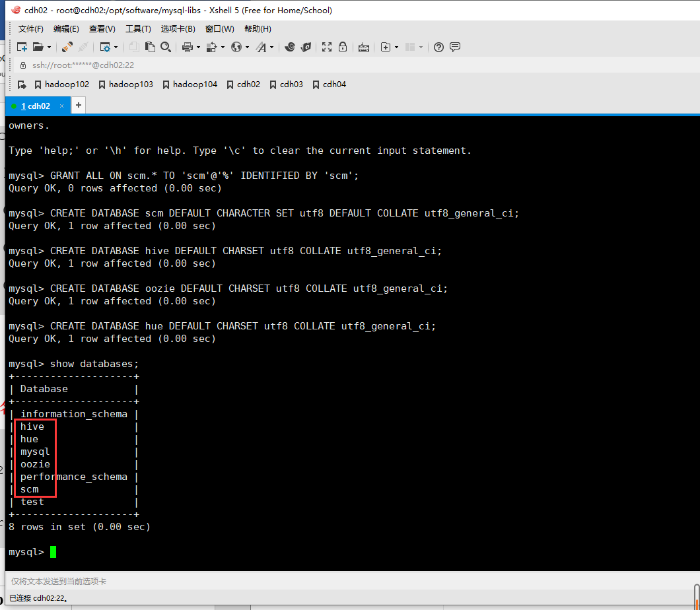Click 'information_schema' in database list
This screenshot has width=700, height=610.
[x=74, y=414]
